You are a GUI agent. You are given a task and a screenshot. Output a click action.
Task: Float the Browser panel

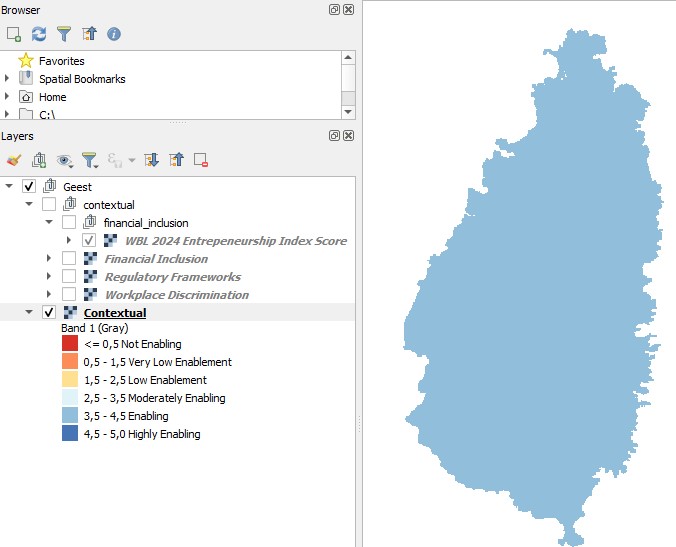334,9
